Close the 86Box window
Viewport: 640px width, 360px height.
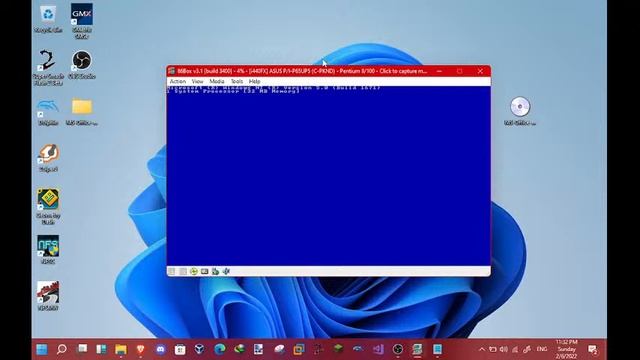point(480,71)
